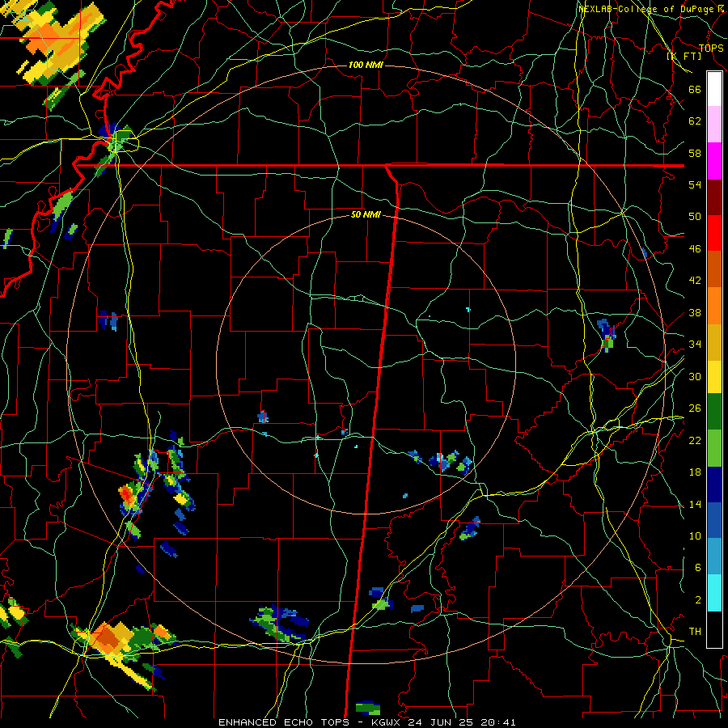Select the magenta swatch in the color scale
Viewport: 728px width, 728px height.
(x=714, y=161)
